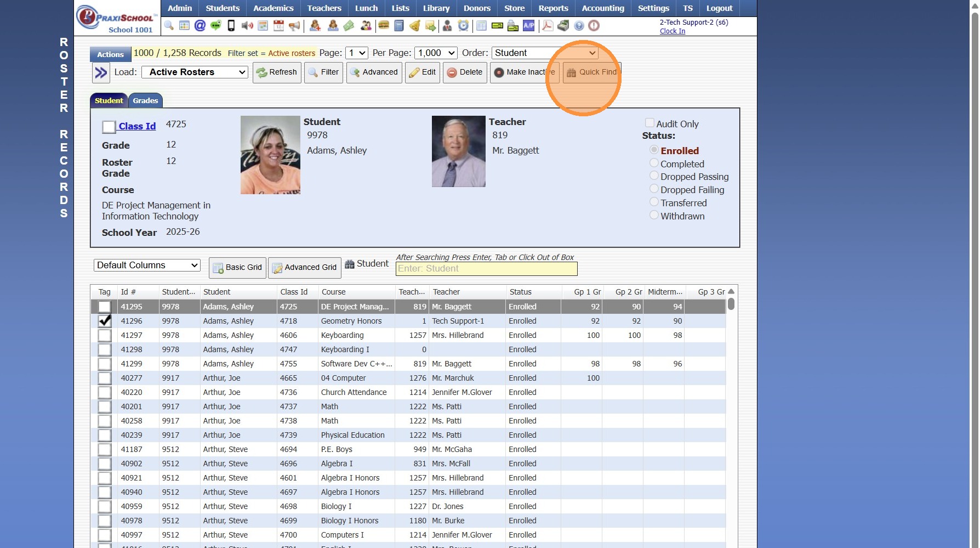Select the Completed status radio button
980x548 pixels.
coord(654,163)
